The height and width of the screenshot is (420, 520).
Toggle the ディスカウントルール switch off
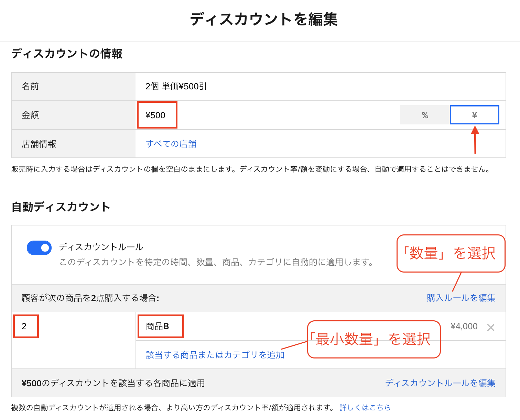tap(39, 248)
